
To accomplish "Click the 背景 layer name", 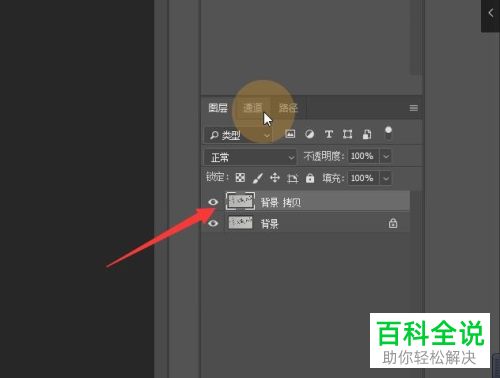I will pyautogui.click(x=269, y=224).
